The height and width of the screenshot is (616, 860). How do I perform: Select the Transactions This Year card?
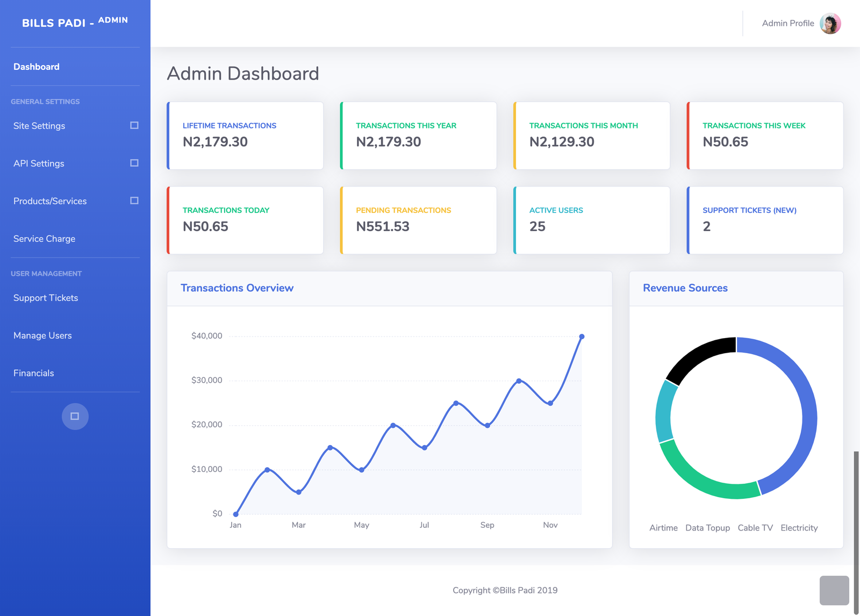(418, 135)
